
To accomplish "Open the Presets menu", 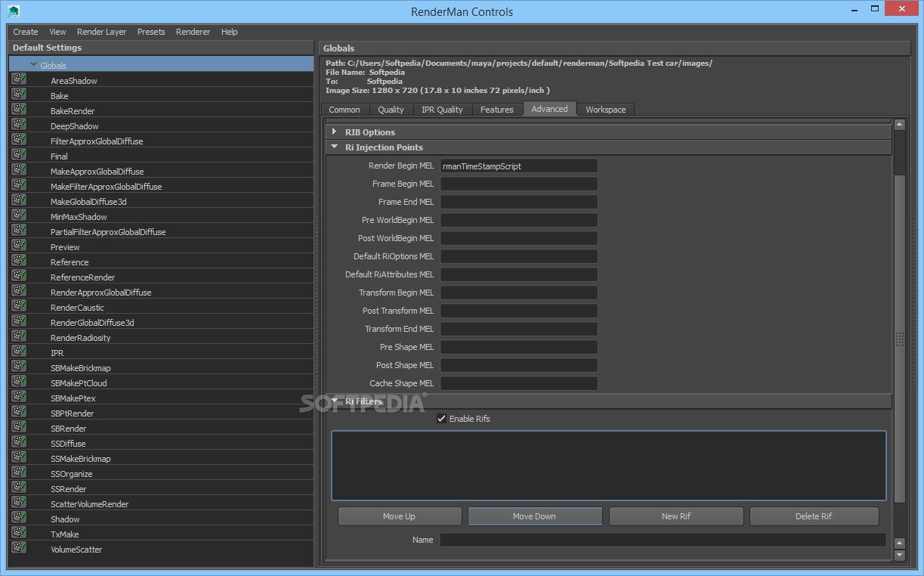I will click(x=151, y=32).
